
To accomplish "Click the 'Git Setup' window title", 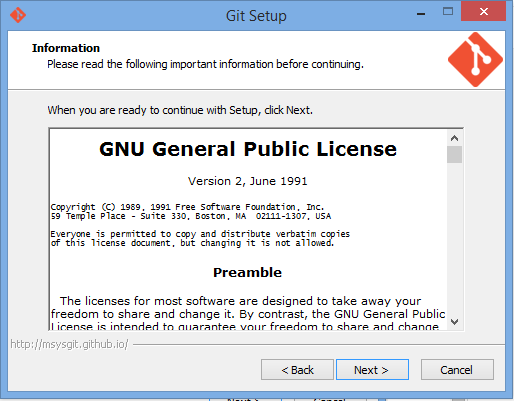I will [256, 16].
